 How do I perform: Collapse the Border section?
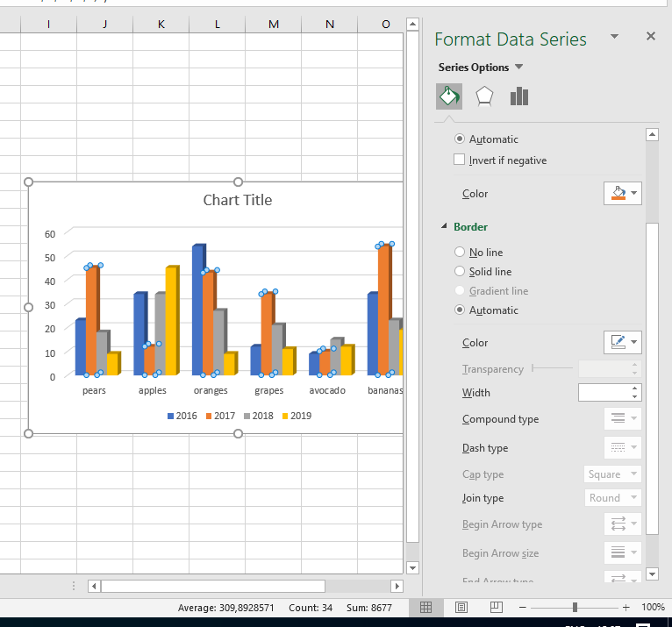tap(444, 227)
